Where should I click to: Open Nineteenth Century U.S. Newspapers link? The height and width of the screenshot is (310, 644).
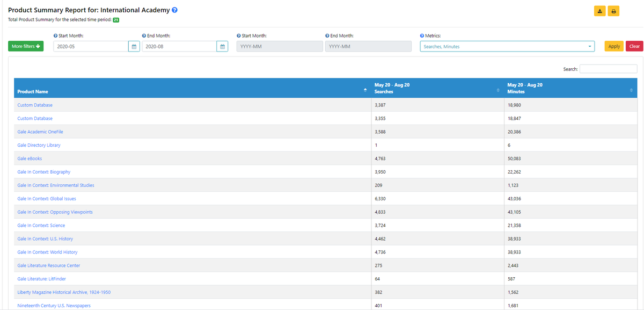point(53,306)
